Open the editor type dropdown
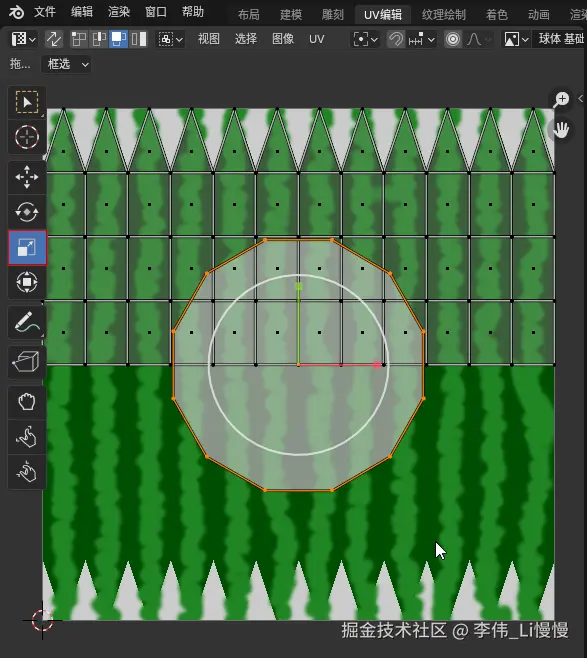 [x=23, y=39]
